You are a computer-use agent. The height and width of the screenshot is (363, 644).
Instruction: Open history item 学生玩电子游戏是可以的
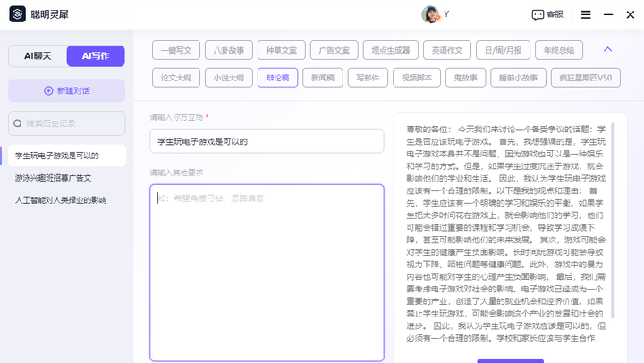pyautogui.click(x=67, y=156)
